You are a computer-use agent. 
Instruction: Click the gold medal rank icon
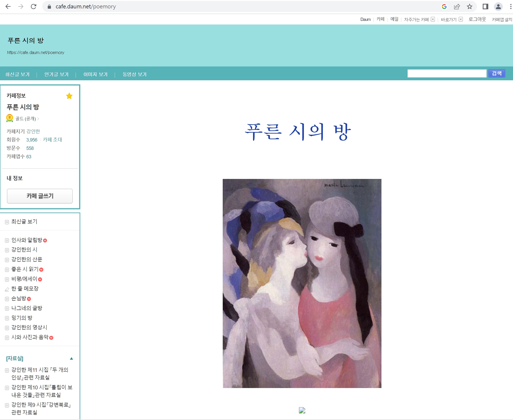(10, 118)
